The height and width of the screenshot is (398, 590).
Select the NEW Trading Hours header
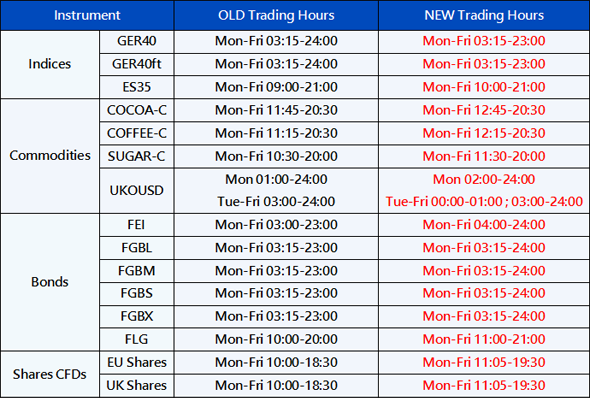(x=484, y=15)
